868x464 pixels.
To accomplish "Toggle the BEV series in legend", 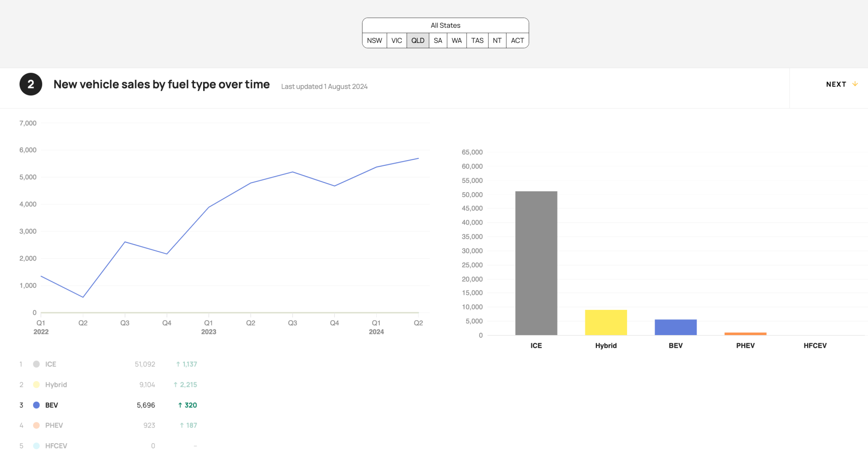I will [108, 405].
